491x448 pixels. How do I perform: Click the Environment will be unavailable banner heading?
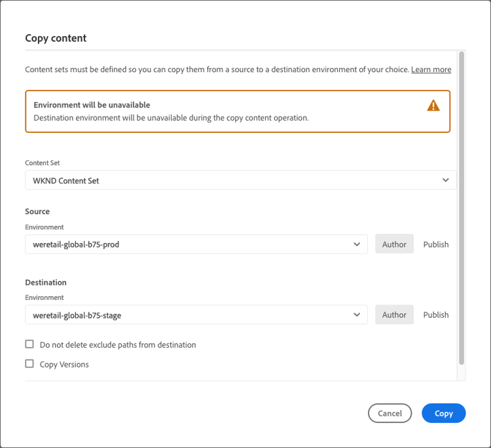coord(92,105)
